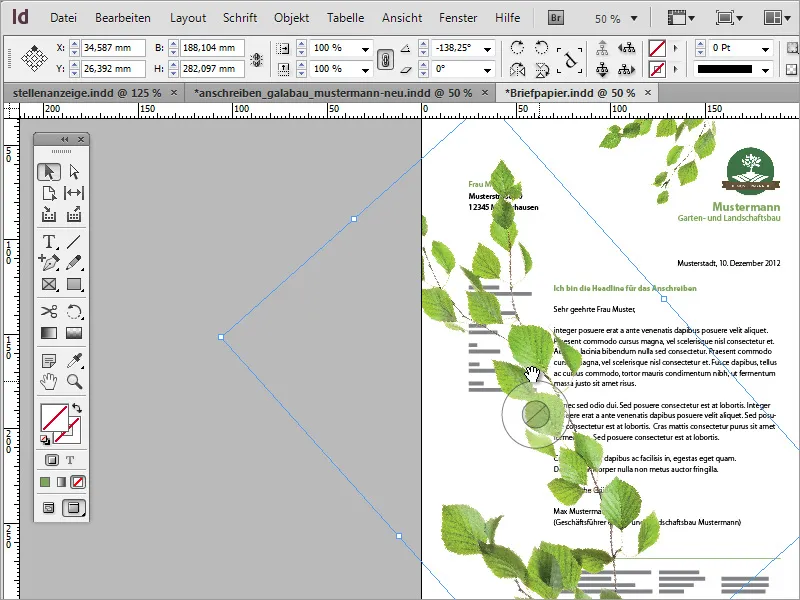This screenshot has width=800, height=600.
Task: Toggle constrain proportions for width and height
Action: pos(257,60)
